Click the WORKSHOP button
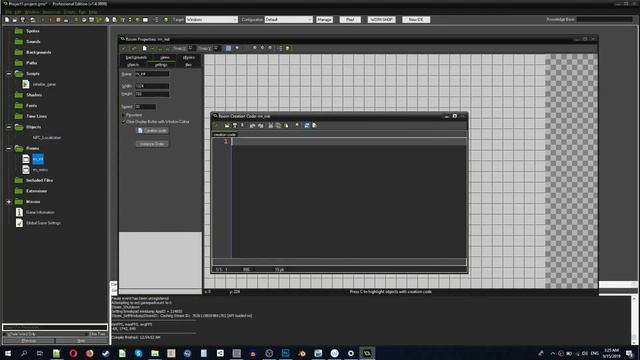 [x=381, y=20]
